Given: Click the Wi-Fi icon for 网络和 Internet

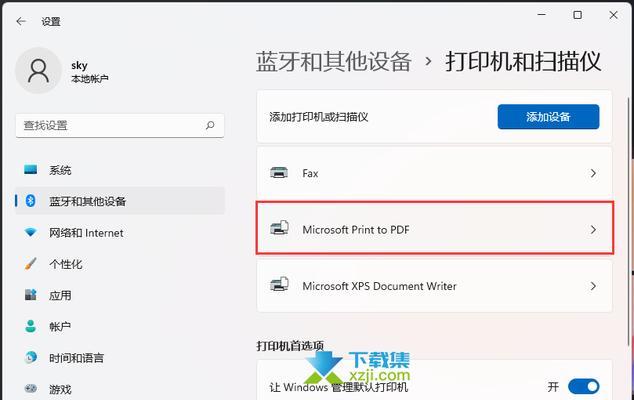Looking at the screenshot, I should pyautogui.click(x=31, y=232).
